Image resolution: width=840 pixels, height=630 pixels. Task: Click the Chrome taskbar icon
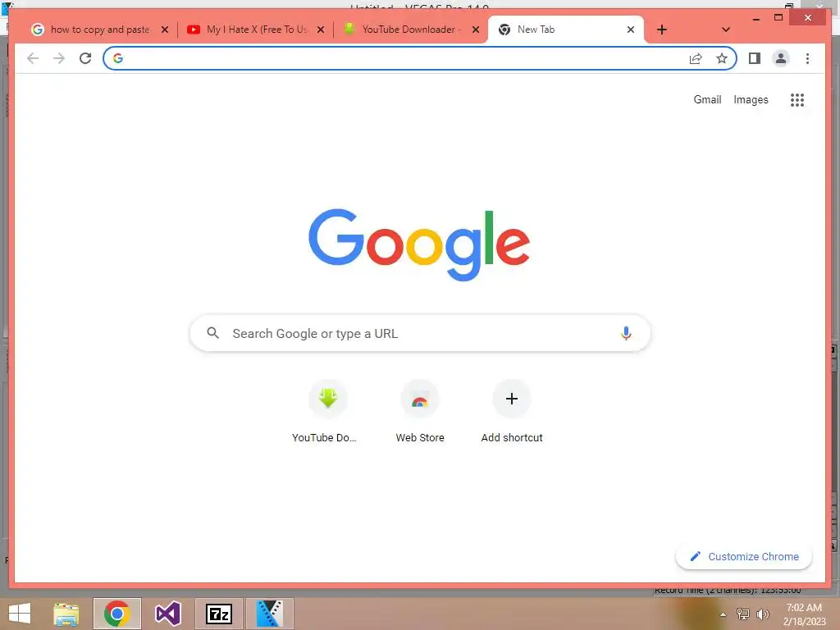pyautogui.click(x=116, y=614)
